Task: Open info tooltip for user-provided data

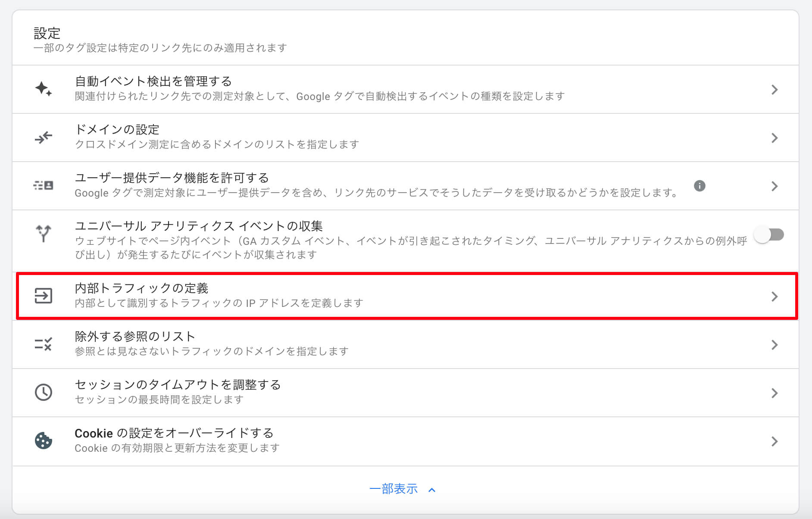Action: (x=700, y=186)
